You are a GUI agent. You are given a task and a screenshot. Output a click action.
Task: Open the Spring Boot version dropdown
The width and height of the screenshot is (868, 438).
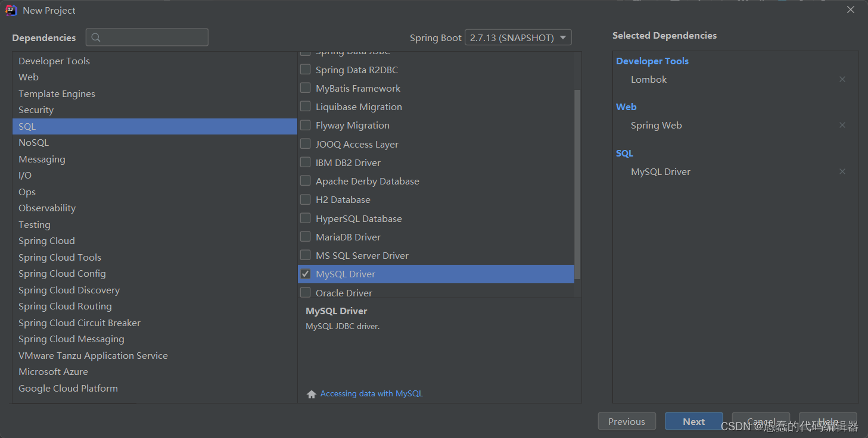518,37
